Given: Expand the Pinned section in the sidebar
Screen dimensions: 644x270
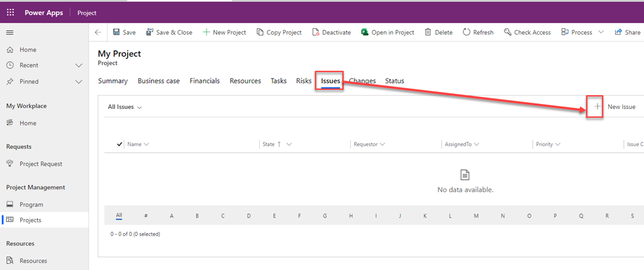Looking at the screenshot, I should 79,82.
